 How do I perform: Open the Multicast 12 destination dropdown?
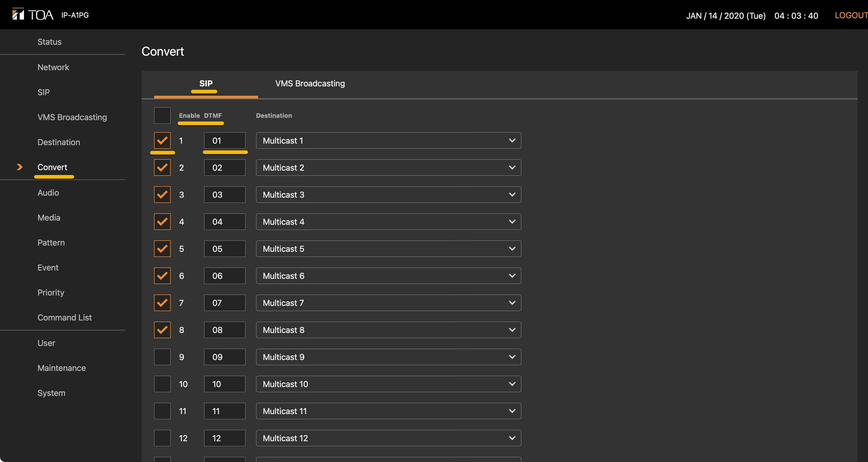click(x=388, y=438)
